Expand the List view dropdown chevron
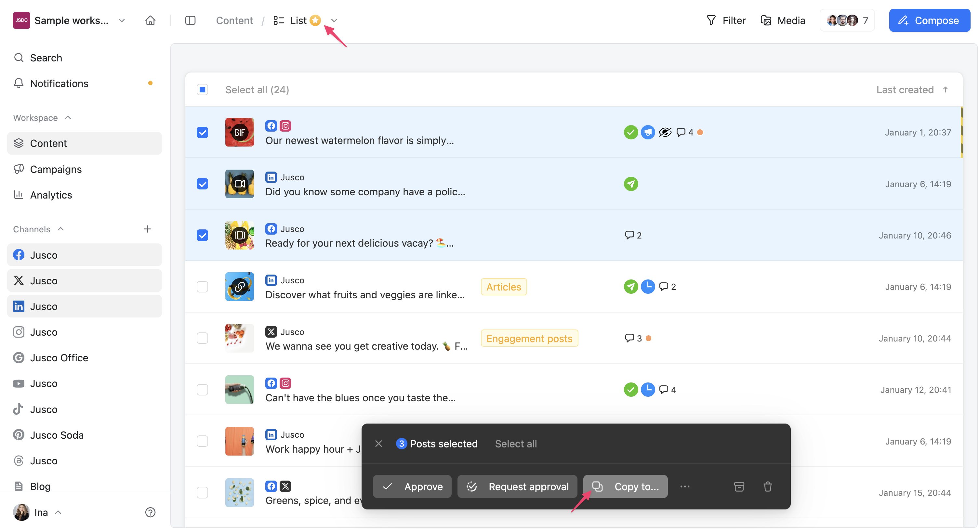The height and width of the screenshot is (529, 980). pyautogui.click(x=334, y=20)
